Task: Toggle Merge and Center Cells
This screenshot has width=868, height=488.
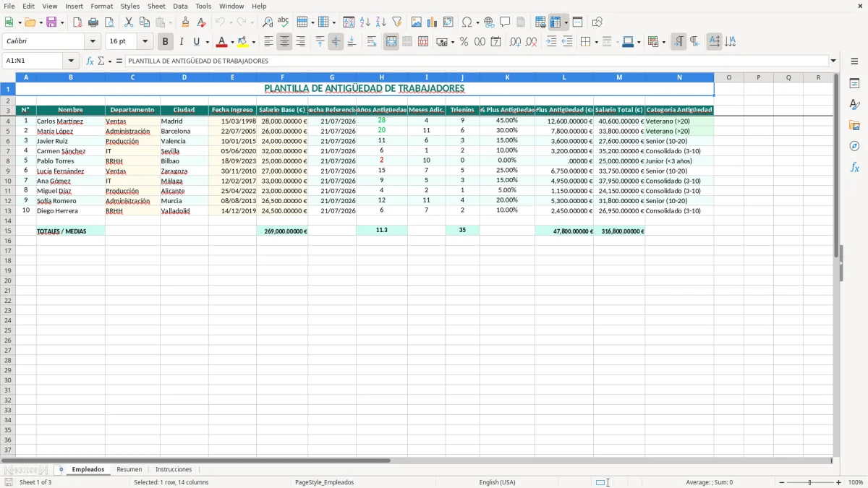Action: coord(391,42)
